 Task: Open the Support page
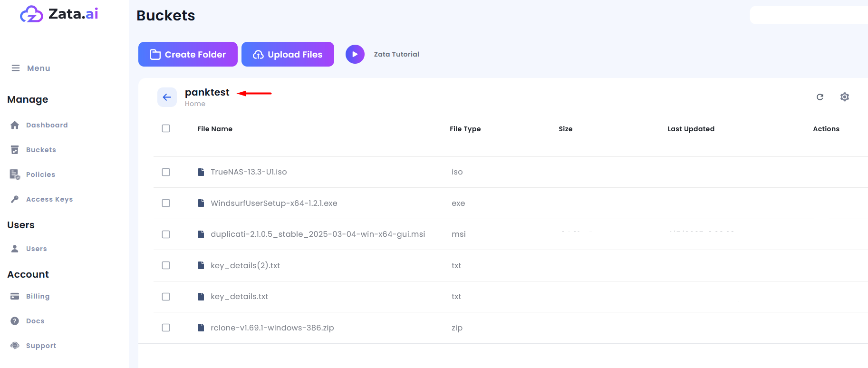(x=41, y=346)
